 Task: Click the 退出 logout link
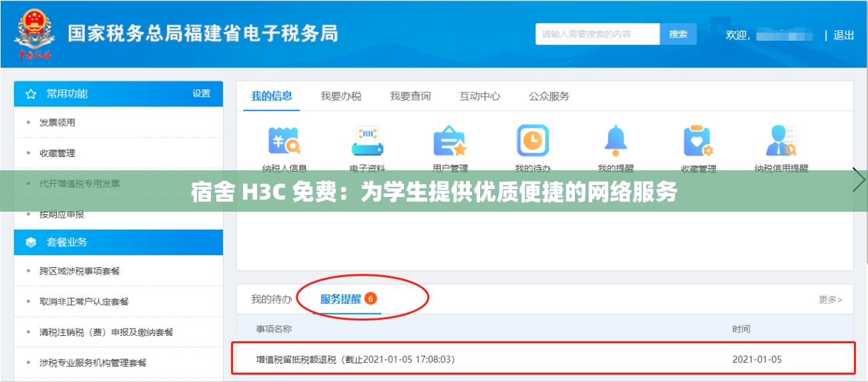[844, 35]
